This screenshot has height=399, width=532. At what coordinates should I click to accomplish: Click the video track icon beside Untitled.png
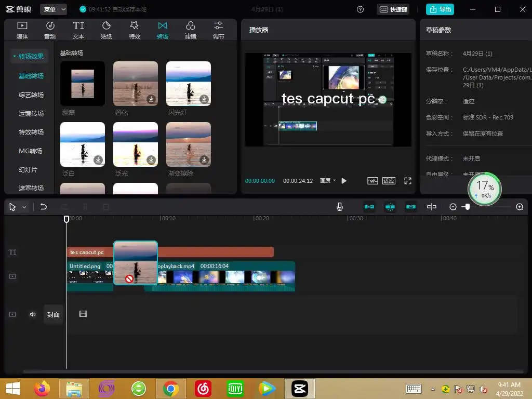tap(12, 276)
